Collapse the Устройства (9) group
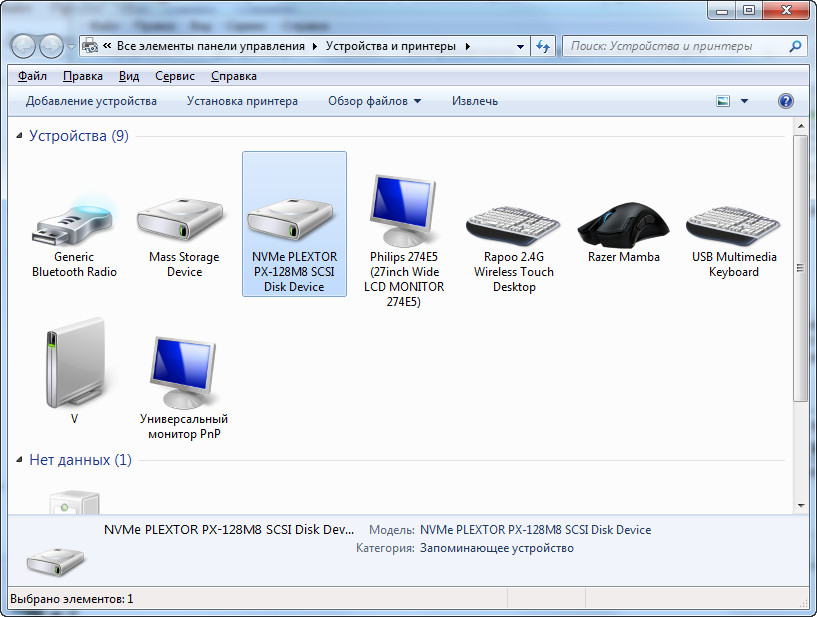 coord(19,136)
